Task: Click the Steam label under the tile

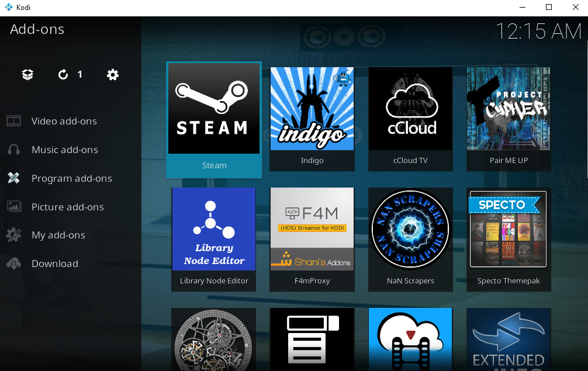Action: (214, 165)
